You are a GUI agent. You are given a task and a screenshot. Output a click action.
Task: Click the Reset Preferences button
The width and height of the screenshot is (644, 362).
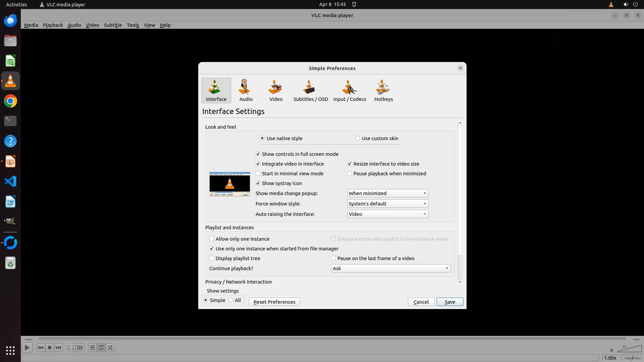(x=274, y=302)
